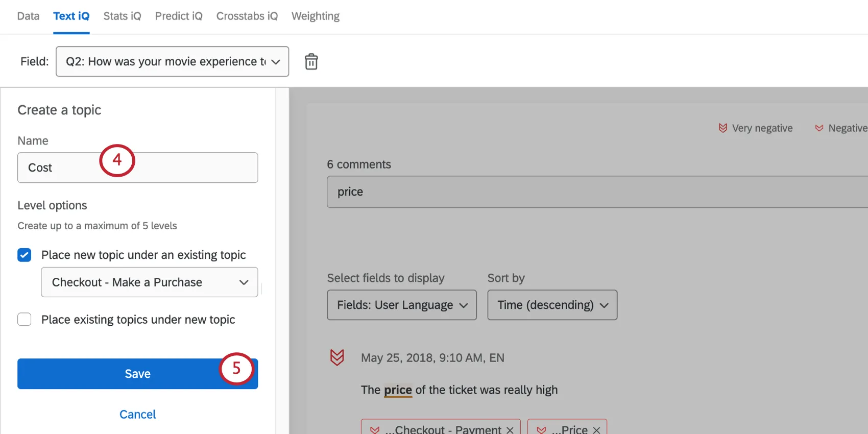Open the Fields: User Language dropdown
The image size is (868, 434).
(401, 305)
